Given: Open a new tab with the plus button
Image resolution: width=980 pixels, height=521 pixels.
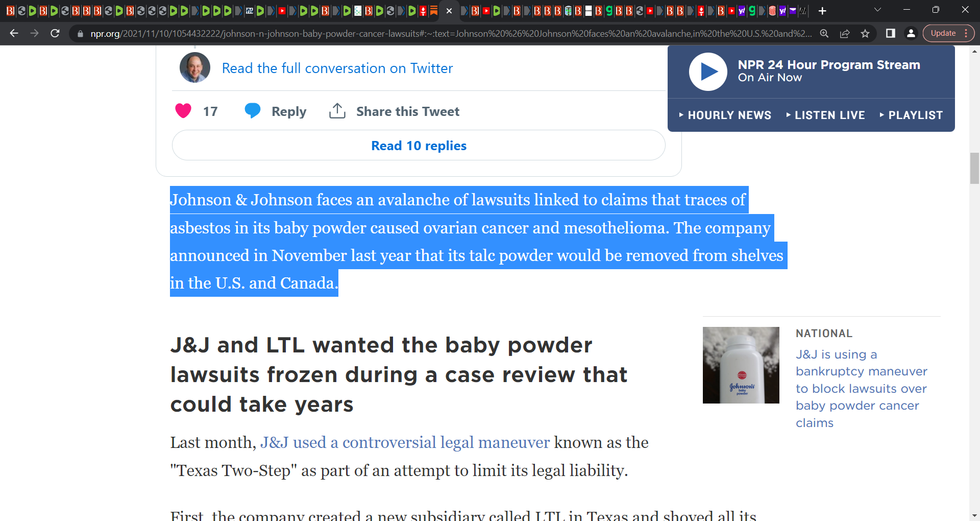Looking at the screenshot, I should coord(822,11).
